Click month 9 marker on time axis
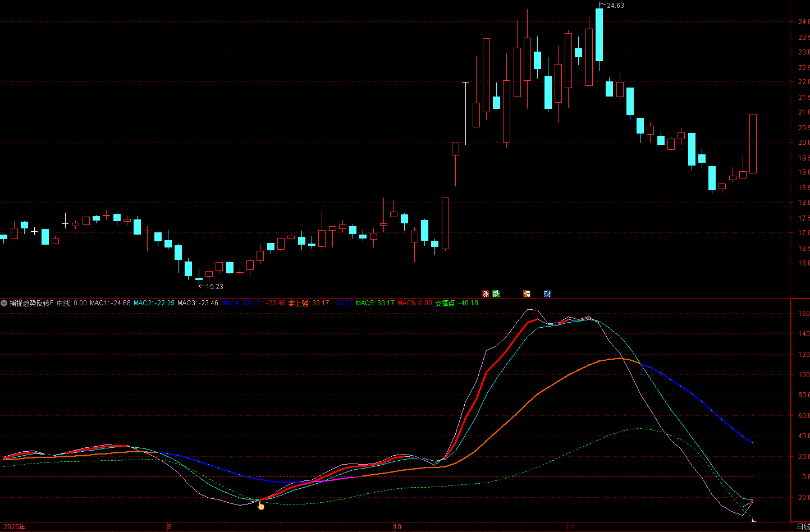This screenshot has height=532, width=810. pos(170,527)
